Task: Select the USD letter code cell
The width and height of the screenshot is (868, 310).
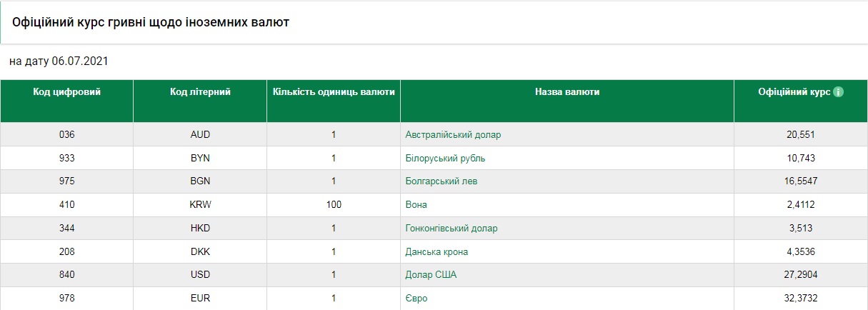Action: [200, 276]
